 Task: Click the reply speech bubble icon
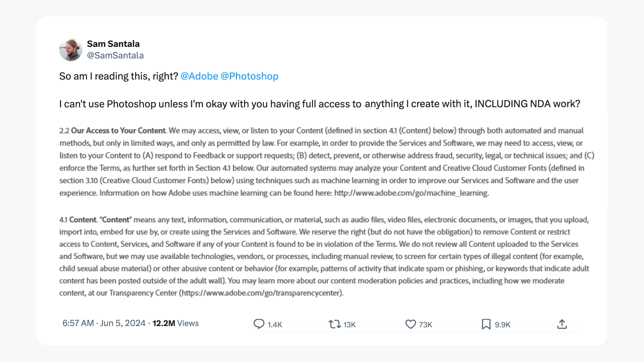(x=259, y=324)
